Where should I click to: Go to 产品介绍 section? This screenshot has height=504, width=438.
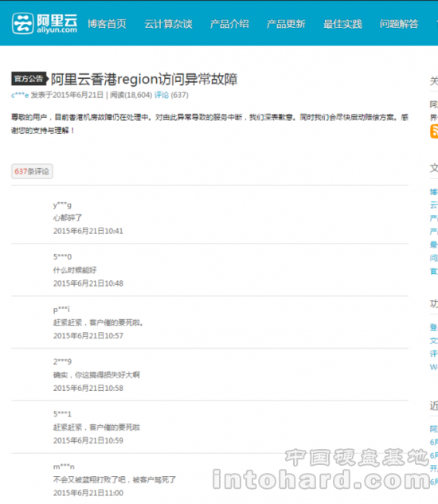229,24
